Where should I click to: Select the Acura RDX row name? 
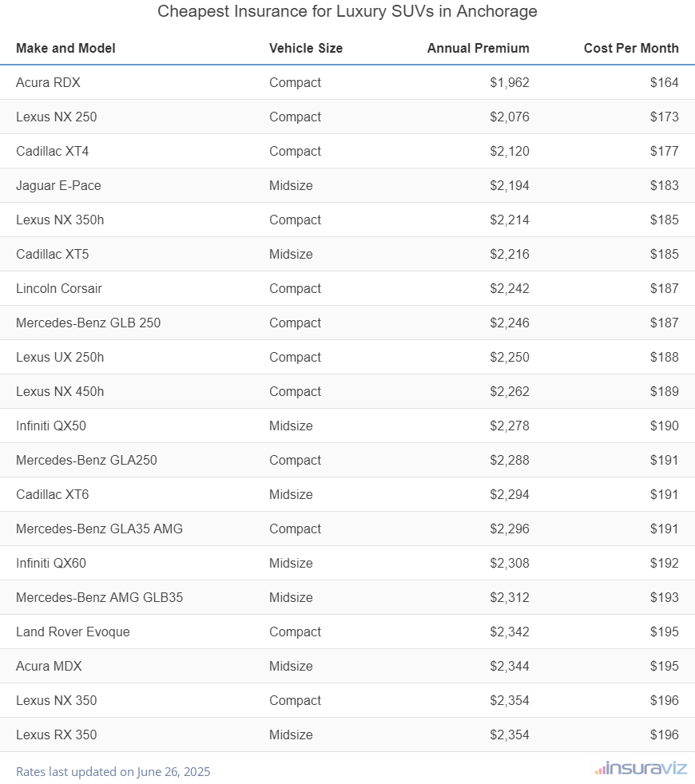pyautogui.click(x=48, y=82)
